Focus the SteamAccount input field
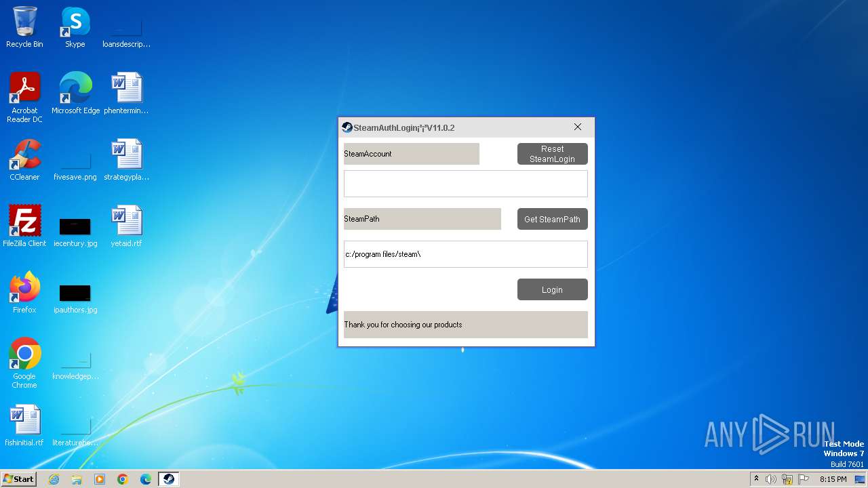The image size is (868, 488). (x=465, y=184)
